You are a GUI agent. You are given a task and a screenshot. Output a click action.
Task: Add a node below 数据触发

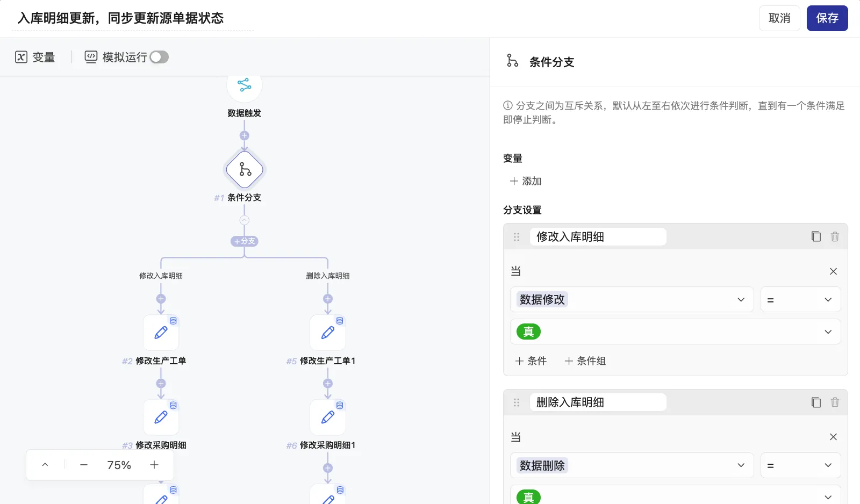(x=245, y=135)
